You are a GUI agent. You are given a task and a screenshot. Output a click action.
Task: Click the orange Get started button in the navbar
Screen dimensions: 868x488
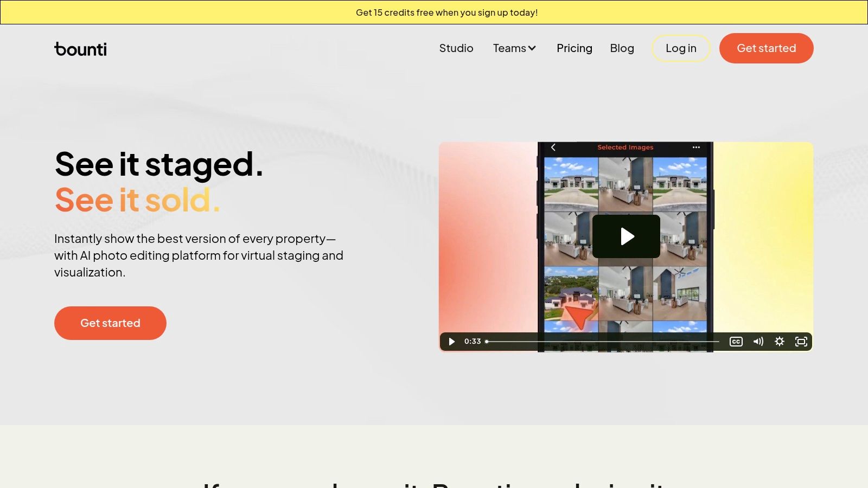pos(766,48)
